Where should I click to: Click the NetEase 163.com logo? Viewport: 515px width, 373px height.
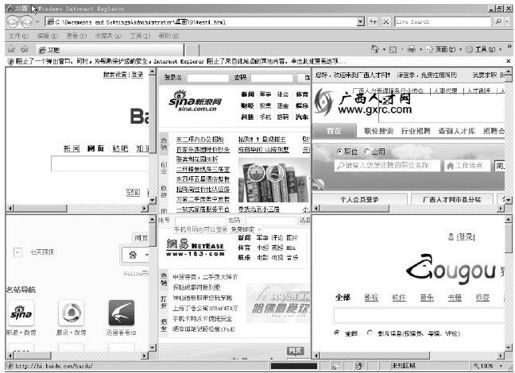(195, 247)
